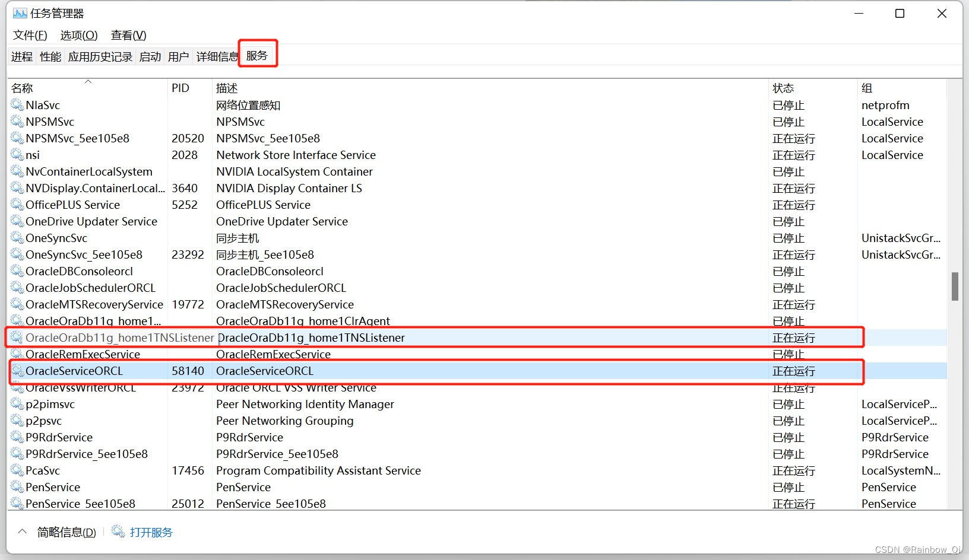Sort by the 状态 column header
969x560 pixels.
tap(813, 88)
